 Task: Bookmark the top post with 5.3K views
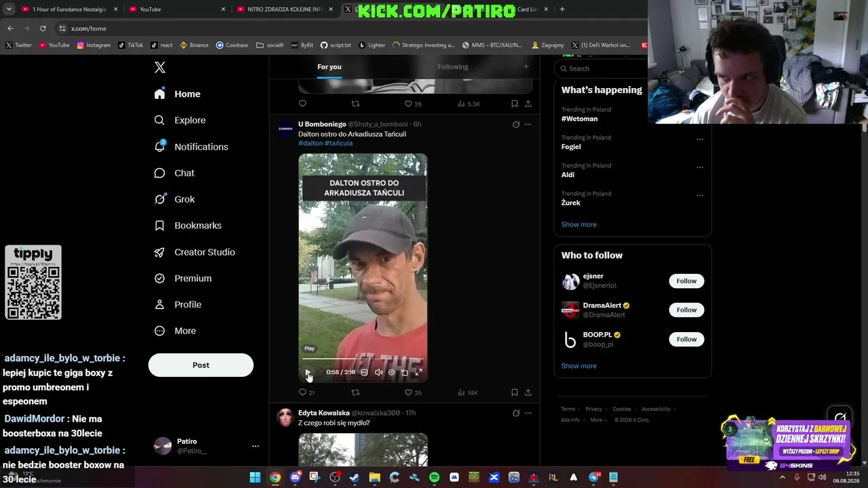pos(515,104)
